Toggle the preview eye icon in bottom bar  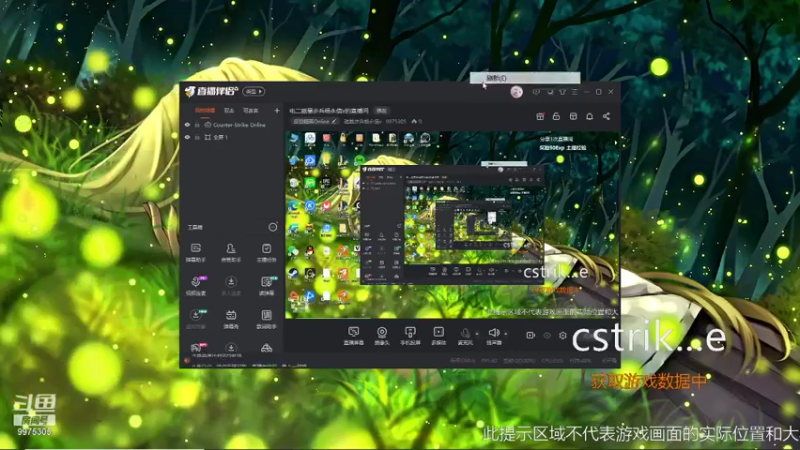[x=547, y=335]
